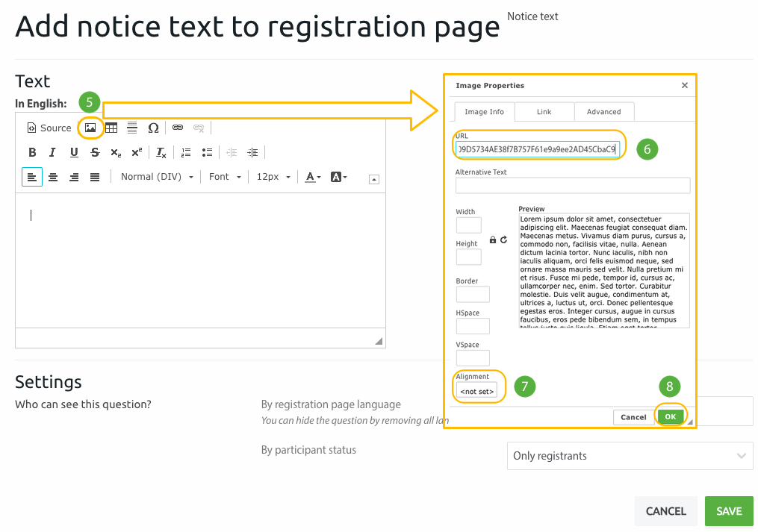
Task: Click the Insert Special Character icon
Action: tap(153, 128)
